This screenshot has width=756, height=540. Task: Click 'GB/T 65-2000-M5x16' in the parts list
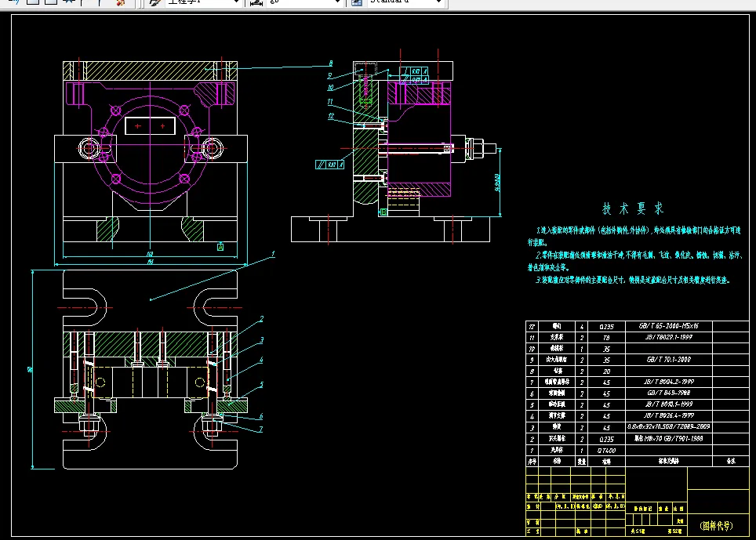pyautogui.click(x=668, y=326)
